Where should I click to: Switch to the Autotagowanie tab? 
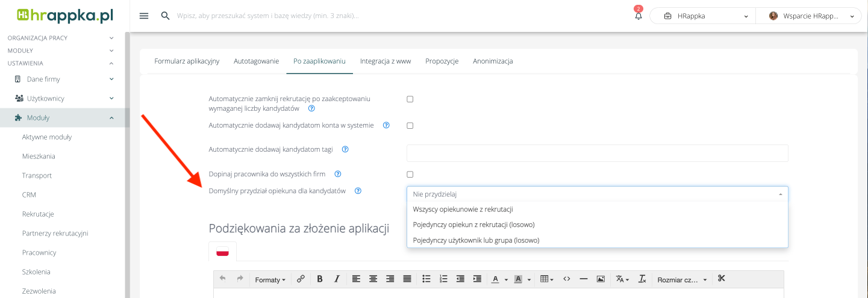[x=256, y=61]
